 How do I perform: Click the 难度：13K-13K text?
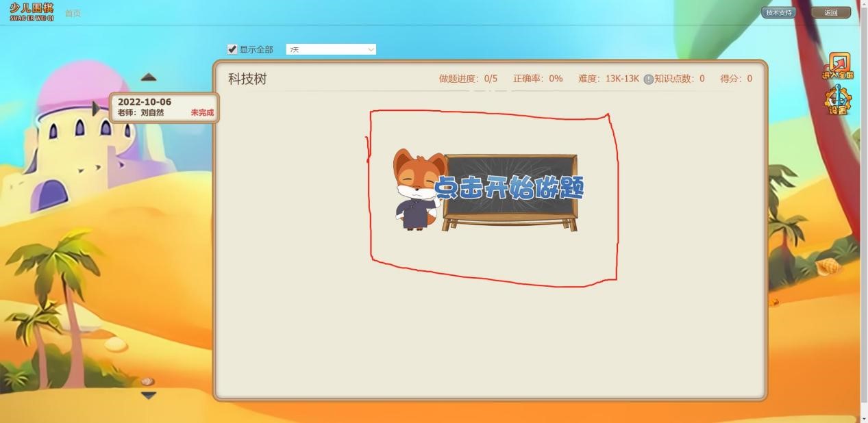click(x=608, y=79)
